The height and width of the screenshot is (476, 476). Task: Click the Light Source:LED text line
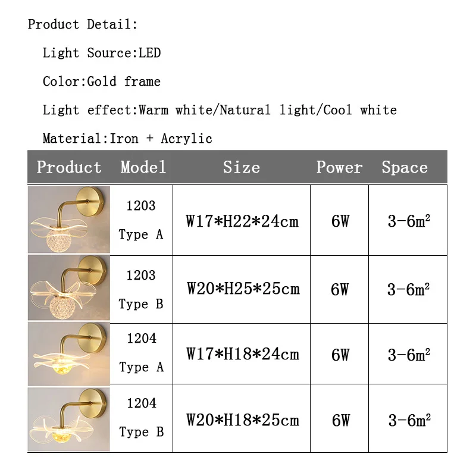[102, 53]
